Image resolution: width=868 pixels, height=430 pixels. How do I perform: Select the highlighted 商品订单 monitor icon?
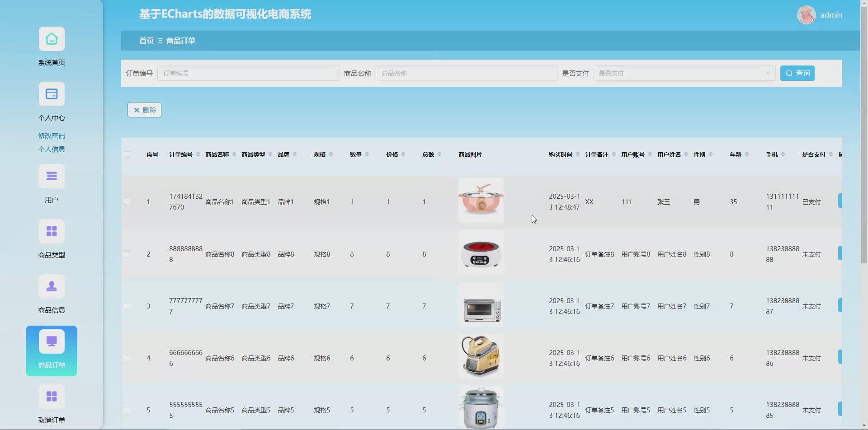[x=52, y=341]
